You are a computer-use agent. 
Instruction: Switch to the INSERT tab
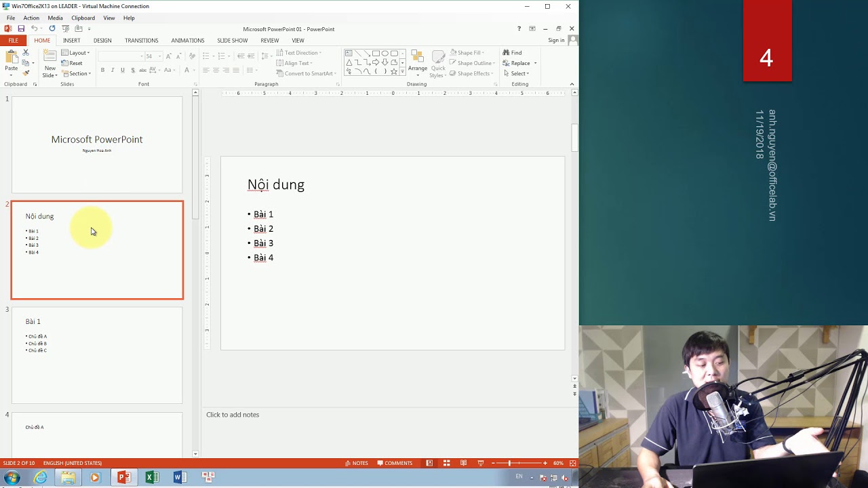point(72,41)
